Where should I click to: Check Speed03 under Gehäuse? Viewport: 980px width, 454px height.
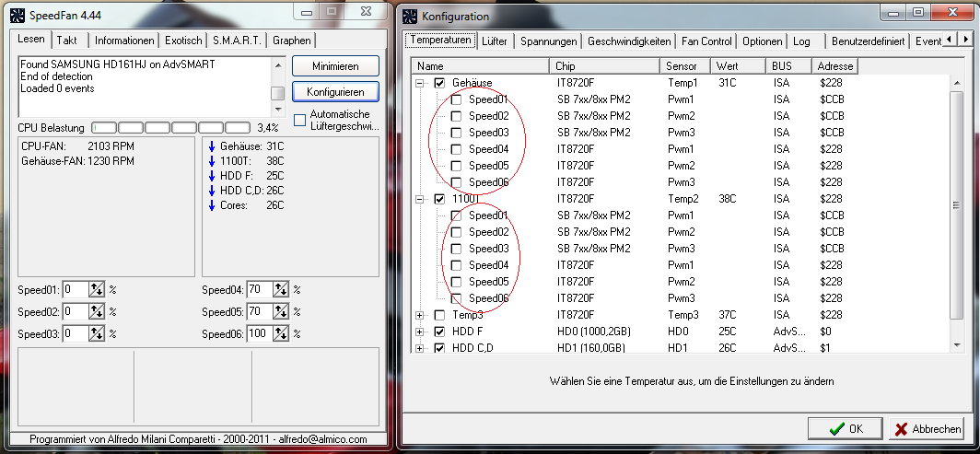click(456, 133)
